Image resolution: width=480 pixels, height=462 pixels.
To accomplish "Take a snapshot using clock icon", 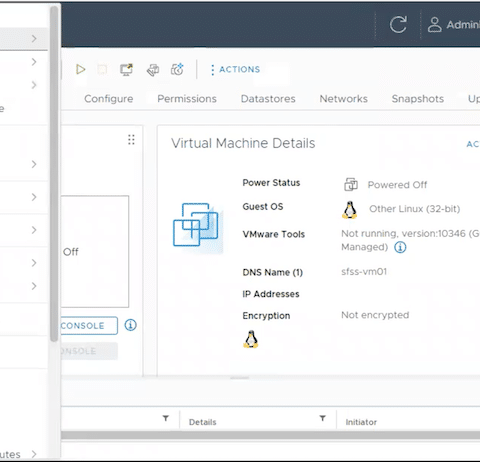I will 177,69.
